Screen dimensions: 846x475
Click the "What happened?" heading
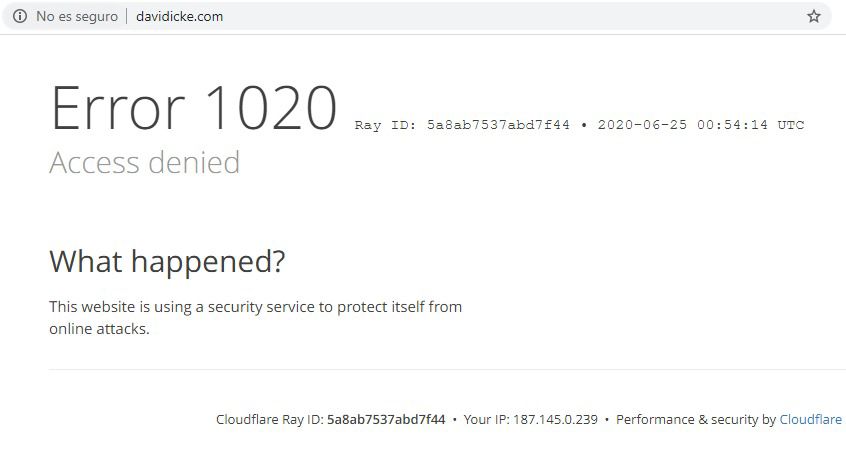(167, 262)
